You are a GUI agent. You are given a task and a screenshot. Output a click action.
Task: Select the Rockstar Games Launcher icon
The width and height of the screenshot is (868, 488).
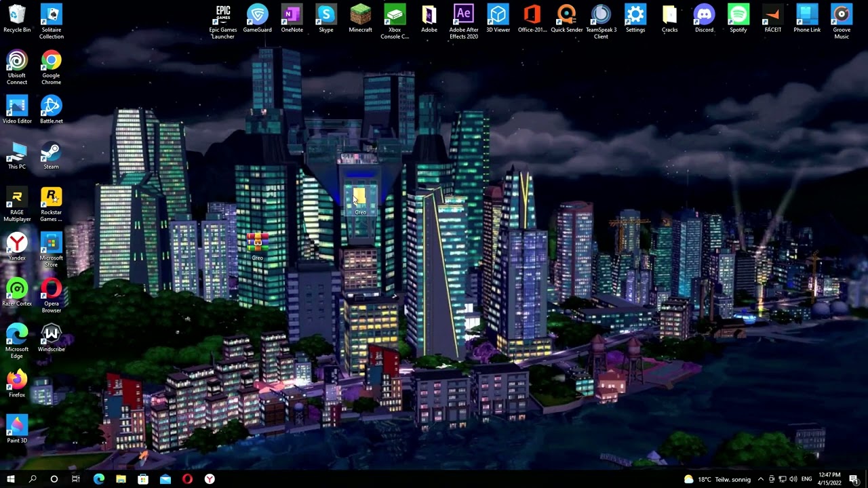(x=51, y=205)
